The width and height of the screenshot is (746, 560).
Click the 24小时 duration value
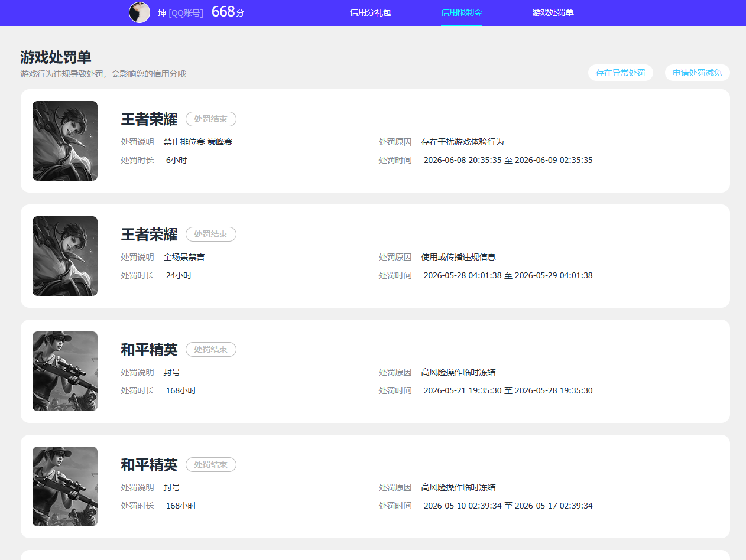pos(179,275)
